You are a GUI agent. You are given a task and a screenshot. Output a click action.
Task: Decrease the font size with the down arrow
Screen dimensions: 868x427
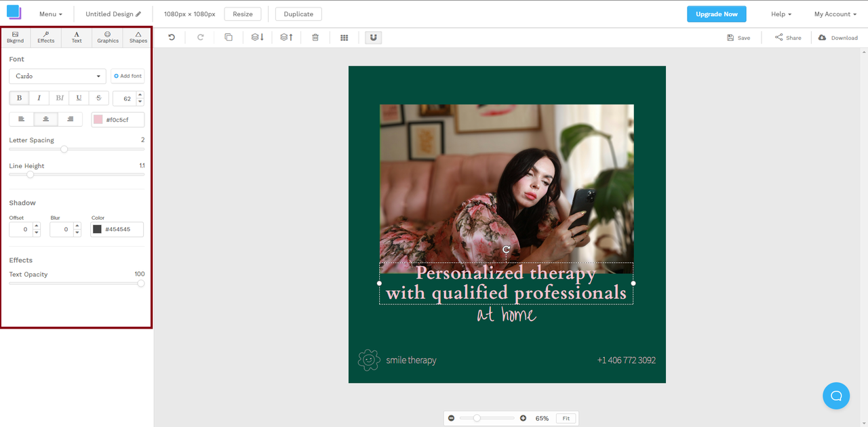click(140, 102)
